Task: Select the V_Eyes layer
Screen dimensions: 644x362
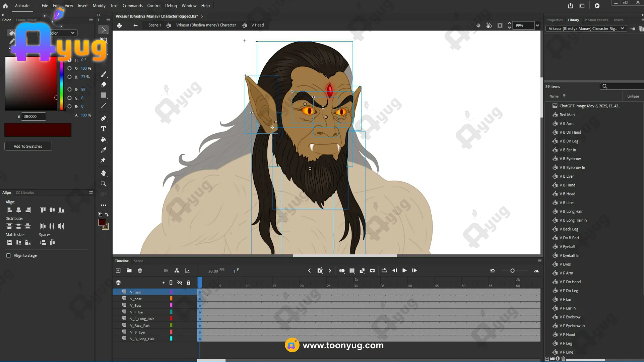Action: (136, 306)
